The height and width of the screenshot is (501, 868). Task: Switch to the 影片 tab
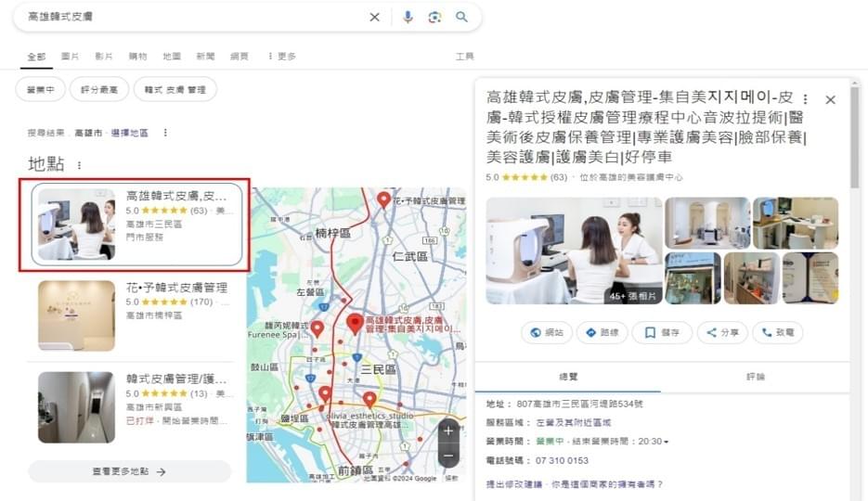(x=104, y=57)
